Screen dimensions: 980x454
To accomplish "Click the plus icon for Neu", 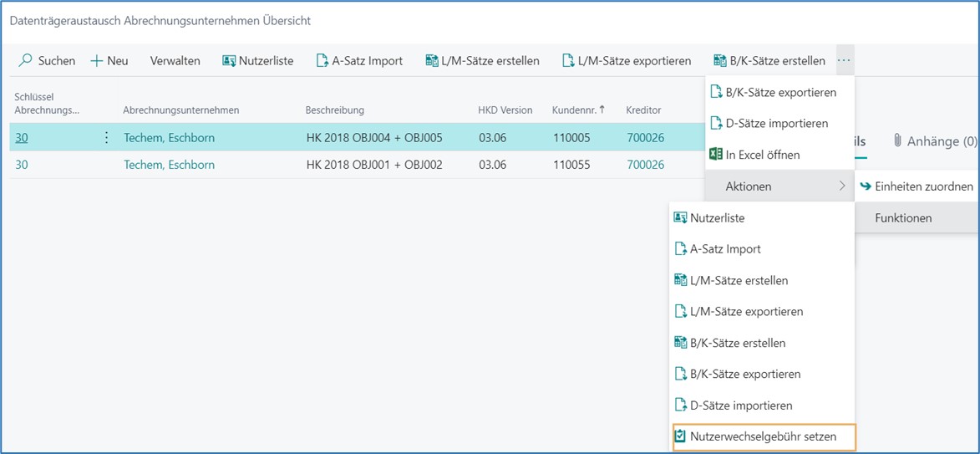I will [x=97, y=61].
